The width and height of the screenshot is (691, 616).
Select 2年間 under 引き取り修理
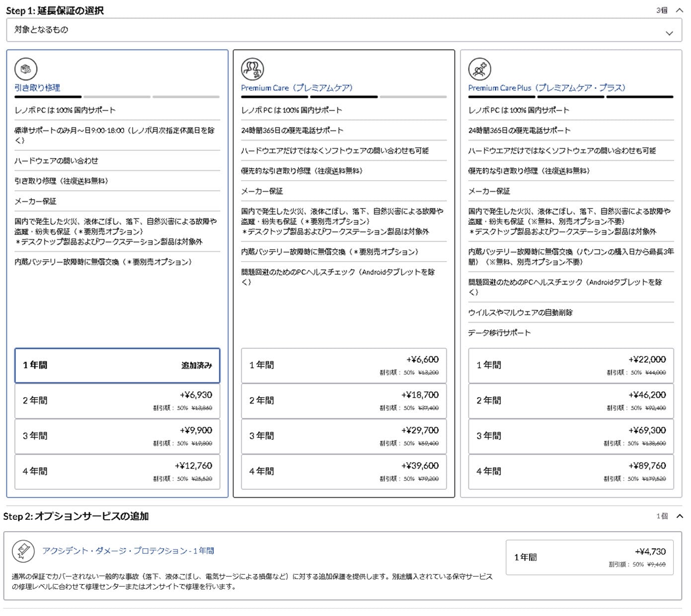[x=117, y=400]
